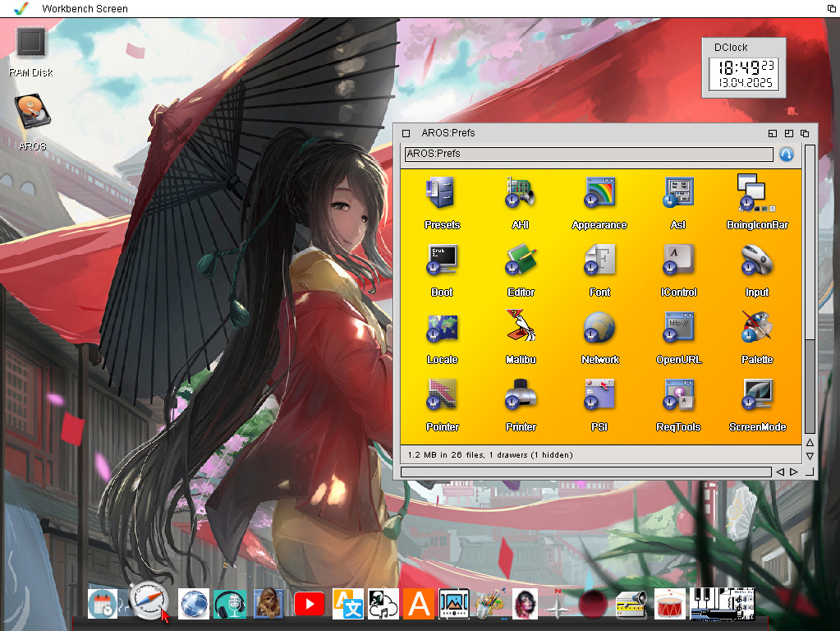
Task: Click the scroll up arrow in AROS:Prefs
Action: [x=810, y=443]
